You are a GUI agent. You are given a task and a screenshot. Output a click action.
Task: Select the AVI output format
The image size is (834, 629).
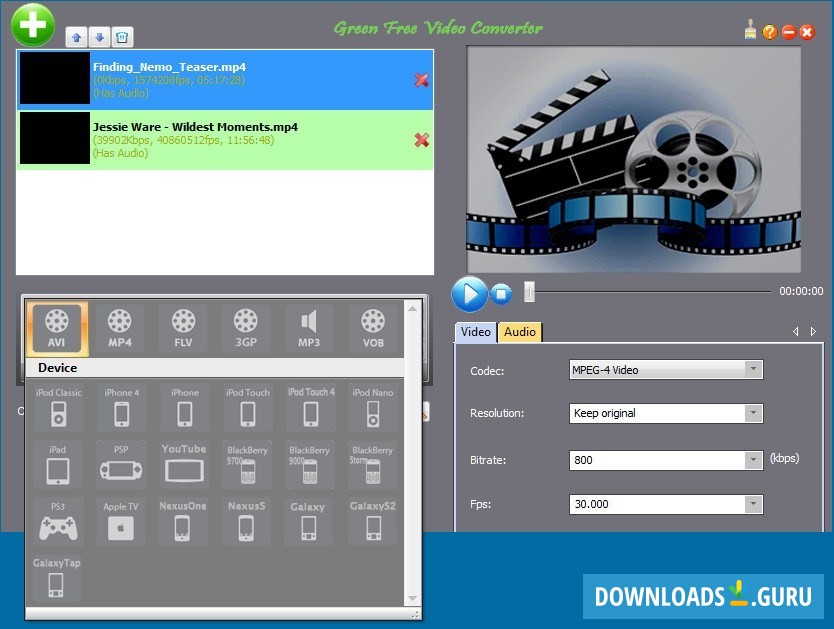click(57, 329)
